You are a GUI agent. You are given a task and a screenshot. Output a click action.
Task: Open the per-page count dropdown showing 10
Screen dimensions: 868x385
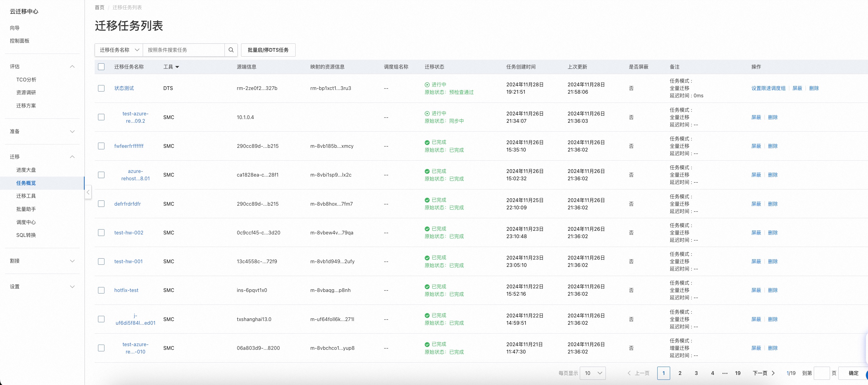coord(593,373)
